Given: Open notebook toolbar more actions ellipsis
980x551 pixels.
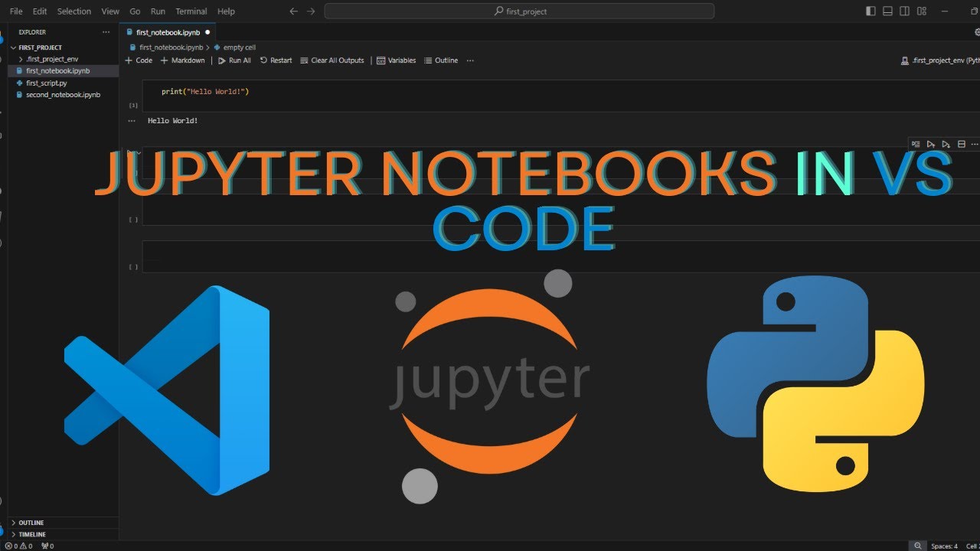Looking at the screenshot, I should coord(470,60).
